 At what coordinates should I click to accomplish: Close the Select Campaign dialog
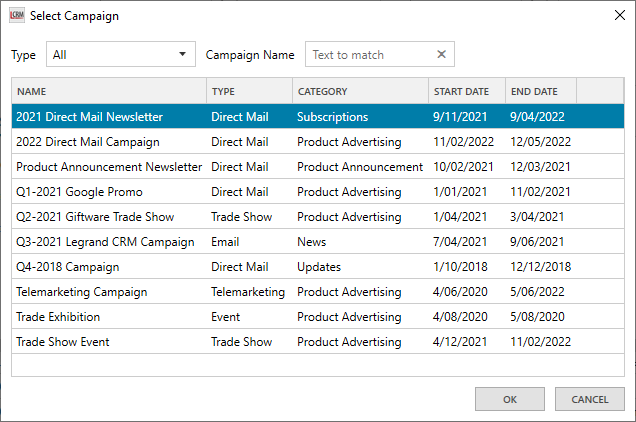[x=612, y=16]
